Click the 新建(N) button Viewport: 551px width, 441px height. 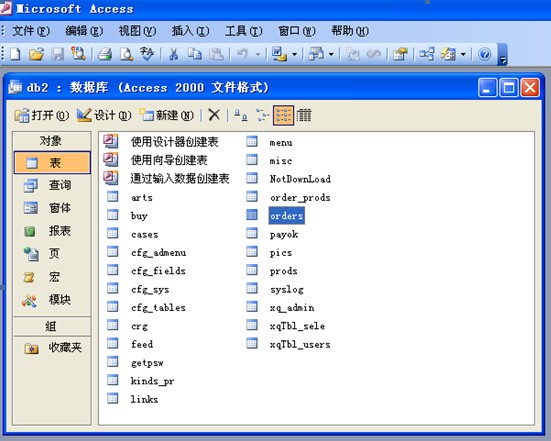click(167, 115)
